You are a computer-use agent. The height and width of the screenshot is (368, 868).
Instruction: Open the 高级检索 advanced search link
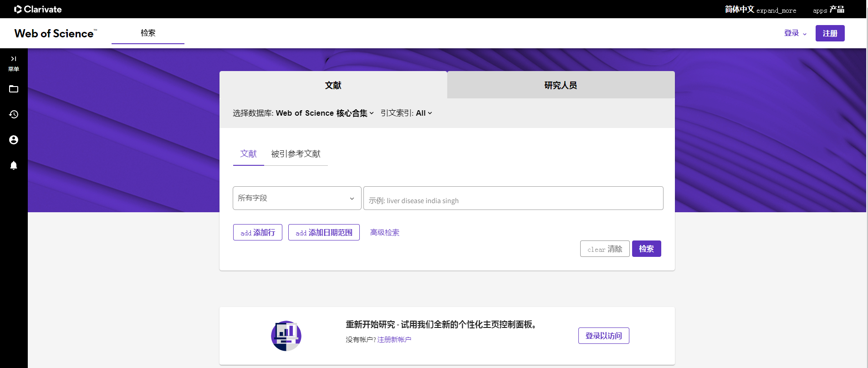pyautogui.click(x=385, y=233)
